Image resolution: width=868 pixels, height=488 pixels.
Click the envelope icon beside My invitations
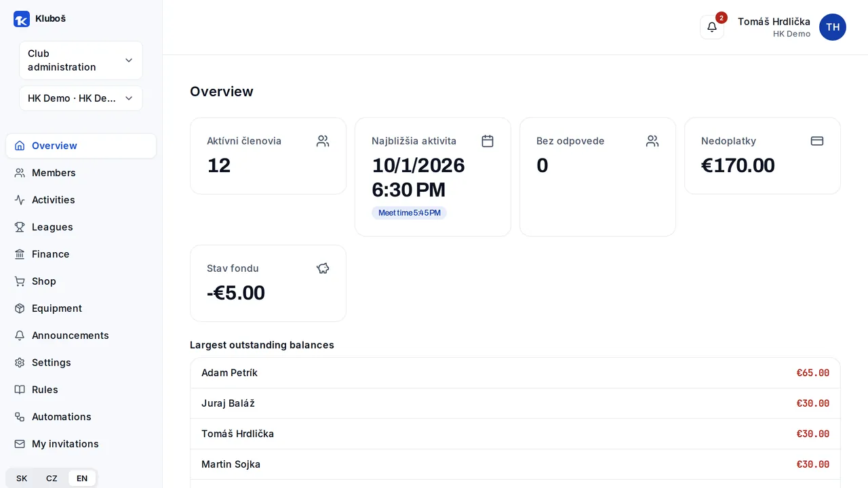point(20,444)
